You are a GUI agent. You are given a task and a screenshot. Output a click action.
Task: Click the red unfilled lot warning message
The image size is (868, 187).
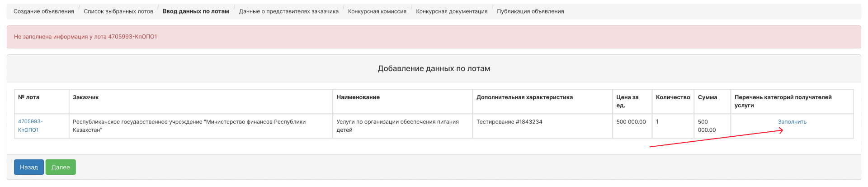point(434,37)
